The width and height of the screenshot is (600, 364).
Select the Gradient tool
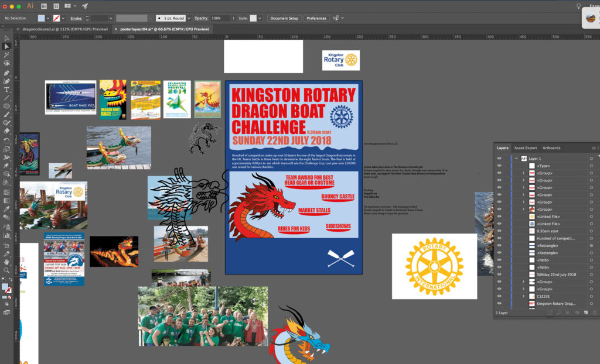click(6, 201)
